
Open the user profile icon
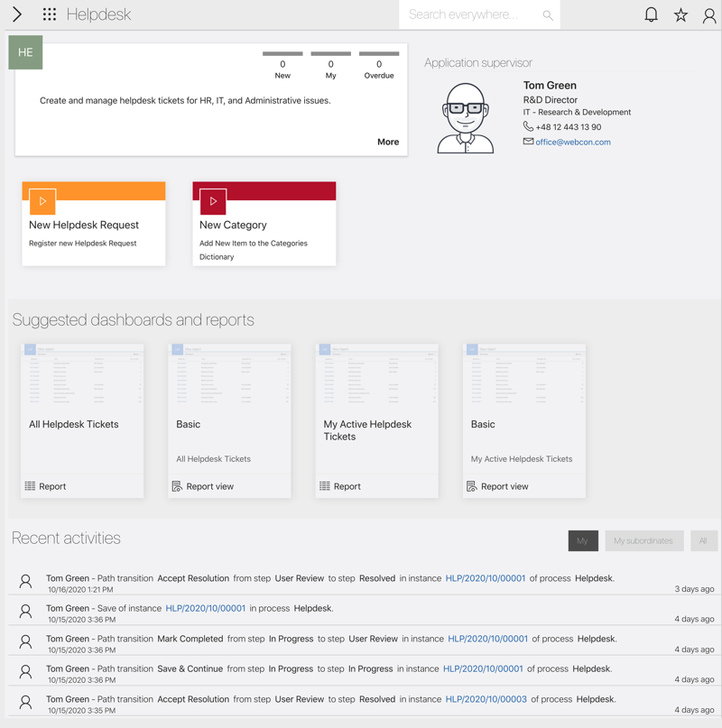pos(709,14)
